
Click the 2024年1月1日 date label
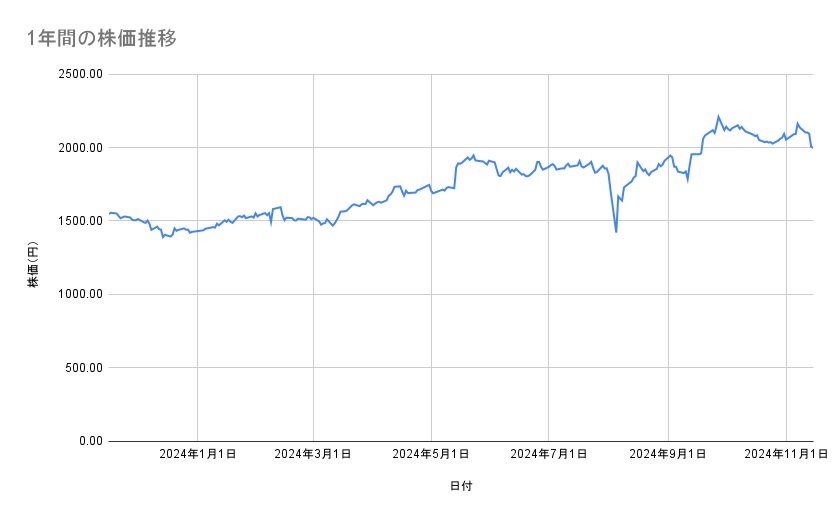[197, 455]
